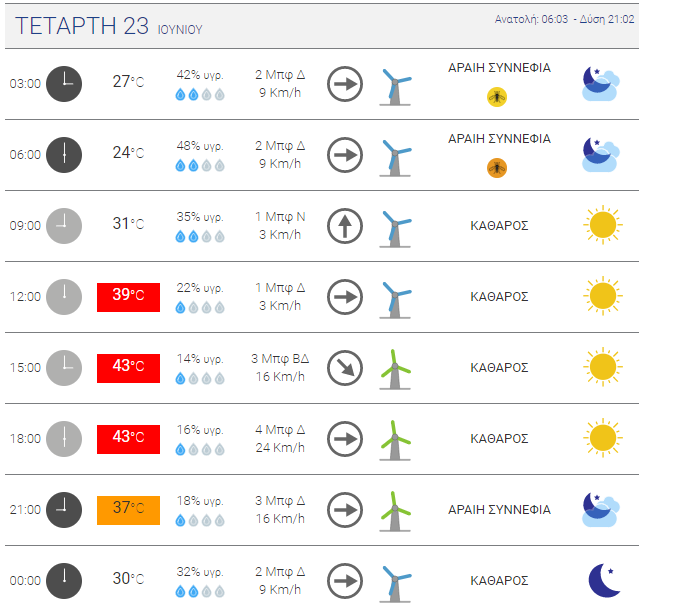Click ΑΡΑΙΗ ΣΥΝΝΕΦΙΑ label at 21:00
This screenshot has height=611, width=683.
[499, 509]
